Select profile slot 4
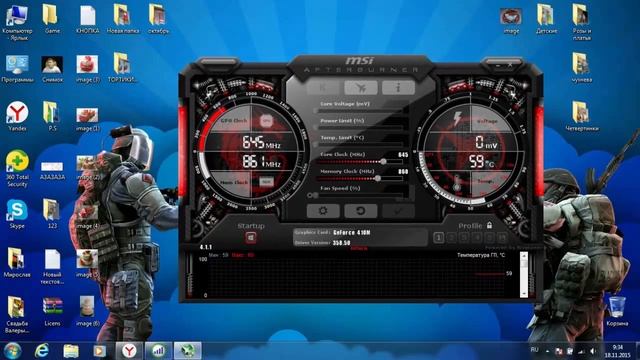This screenshot has width=640, height=360. (x=477, y=237)
